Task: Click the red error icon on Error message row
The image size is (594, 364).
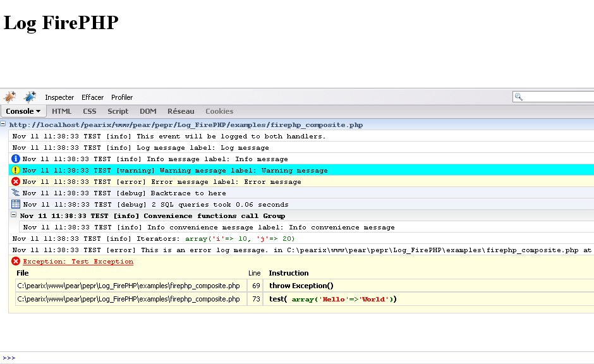Action: (x=16, y=181)
